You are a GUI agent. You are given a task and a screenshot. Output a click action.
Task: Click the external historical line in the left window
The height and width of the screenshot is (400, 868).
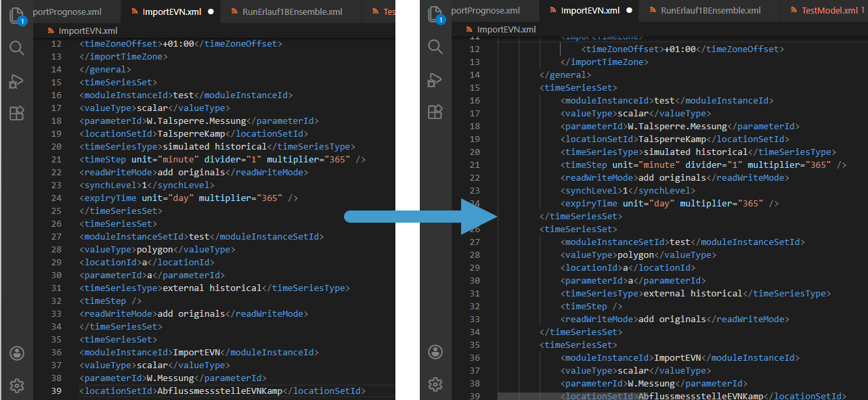tap(215, 288)
